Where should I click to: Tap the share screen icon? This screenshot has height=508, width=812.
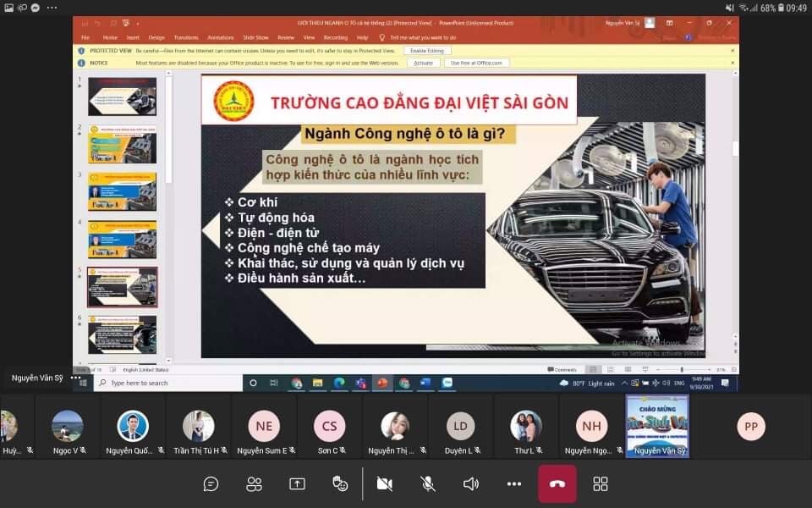point(297,484)
